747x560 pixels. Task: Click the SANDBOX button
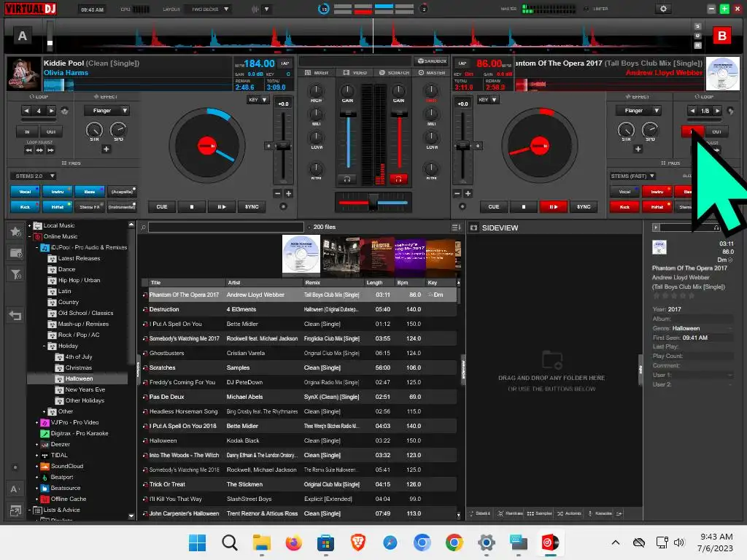pos(432,61)
